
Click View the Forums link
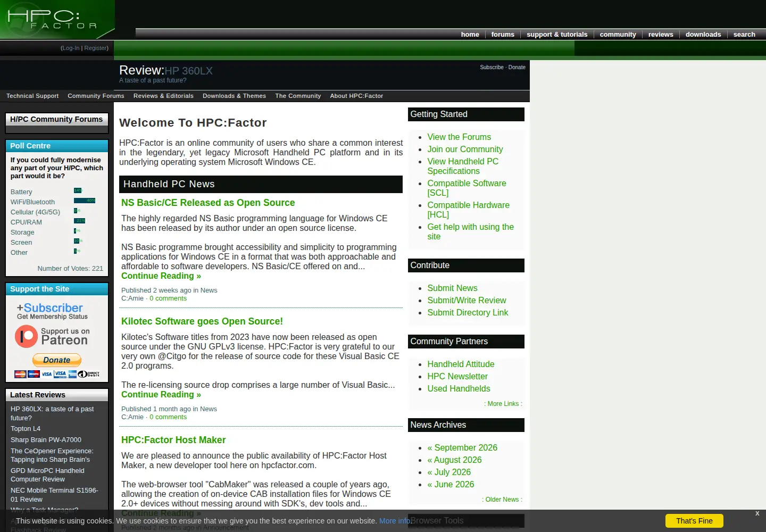[459, 137]
